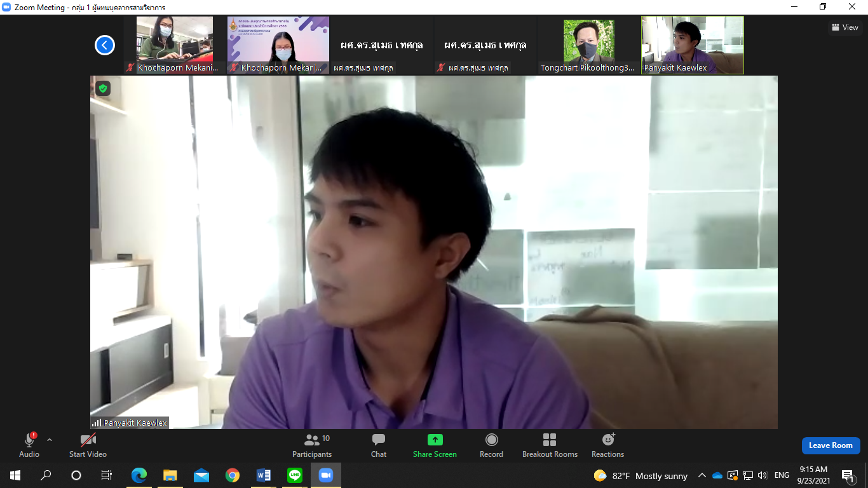The height and width of the screenshot is (488, 868).
Task: Open the notification center icon
Action: coord(848,475)
